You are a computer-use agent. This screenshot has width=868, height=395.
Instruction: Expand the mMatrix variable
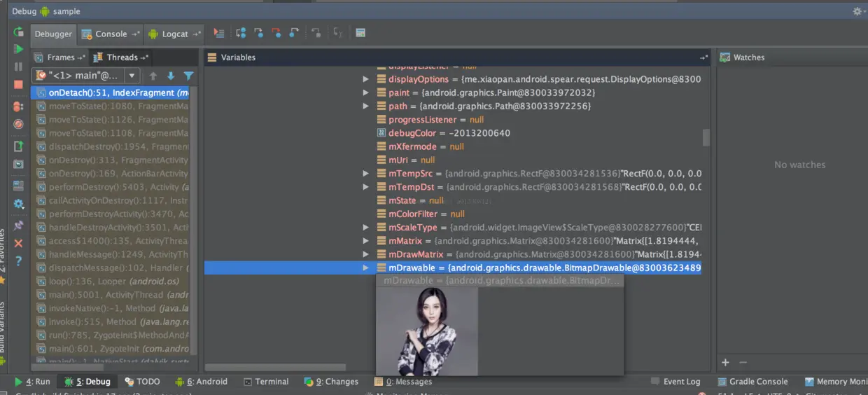(x=365, y=241)
